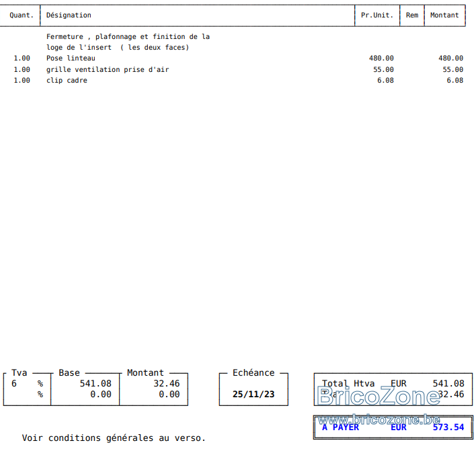Open the www.bricozone.be watermark link
Screen dimensions: 476x449
tap(379, 419)
